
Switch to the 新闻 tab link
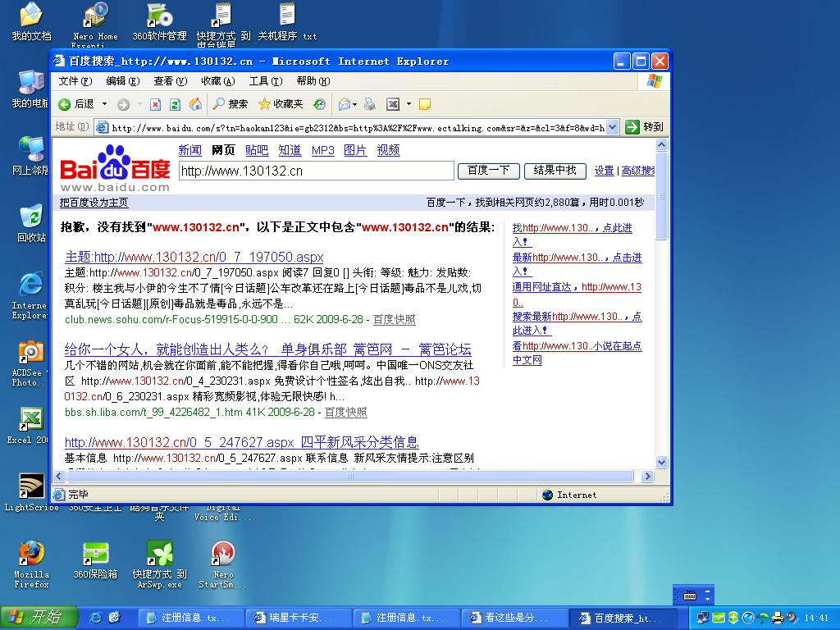coord(190,150)
